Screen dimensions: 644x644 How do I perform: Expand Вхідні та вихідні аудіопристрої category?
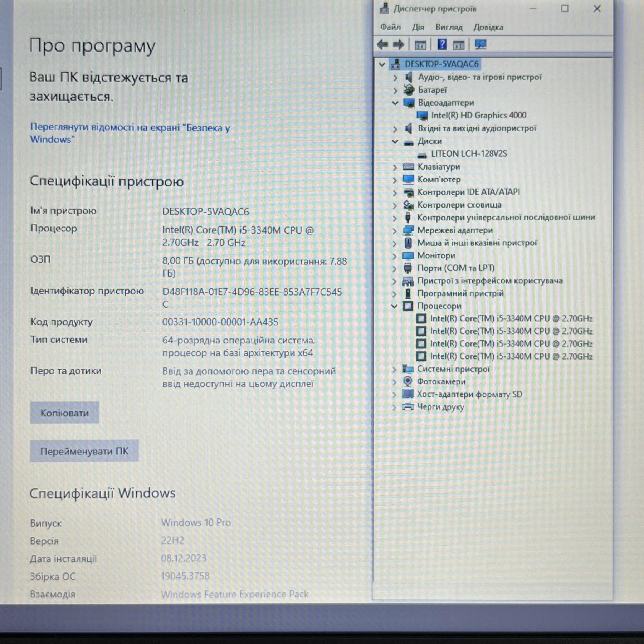point(395,129)
